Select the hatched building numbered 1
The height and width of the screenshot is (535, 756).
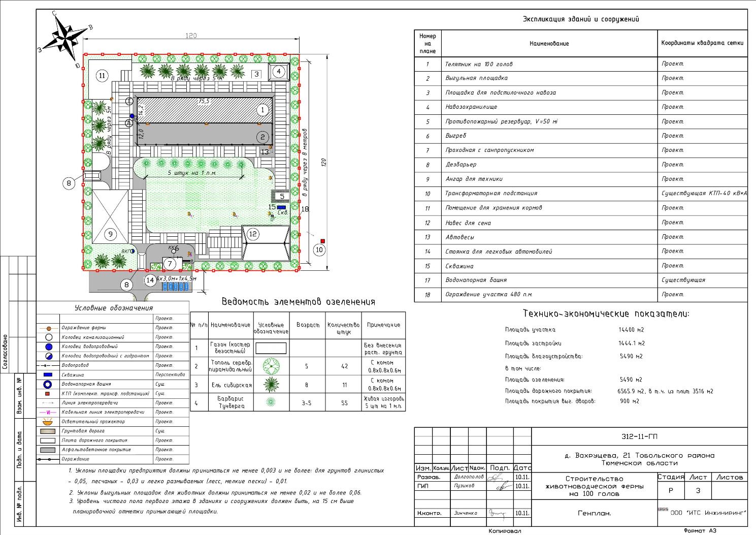click(206, 110)
